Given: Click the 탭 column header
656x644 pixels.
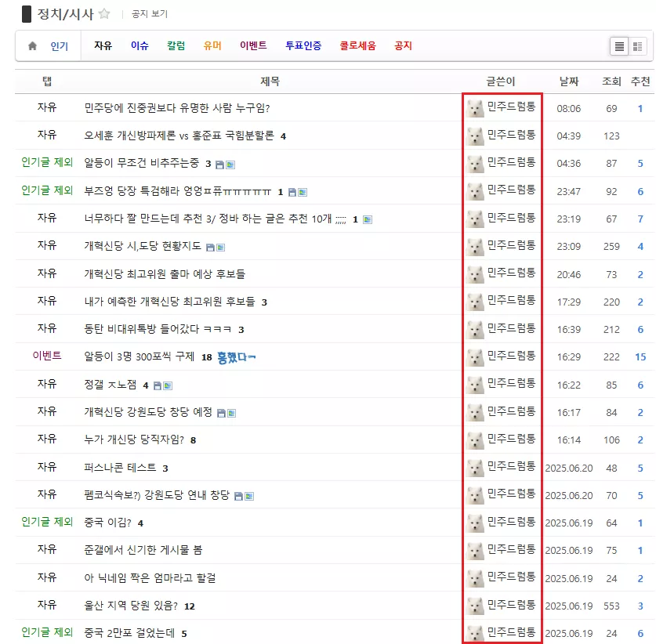Looking at the screenshot, I should (x=47, y=81).
